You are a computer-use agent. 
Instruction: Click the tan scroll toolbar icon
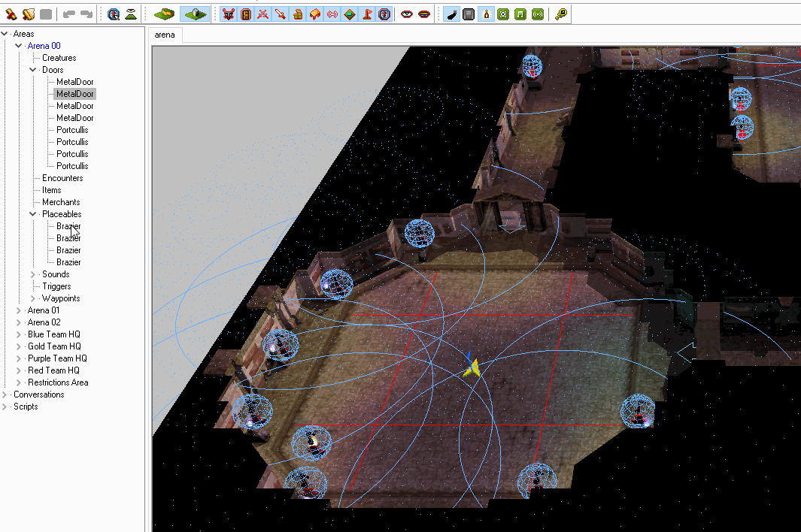point(29,14)
